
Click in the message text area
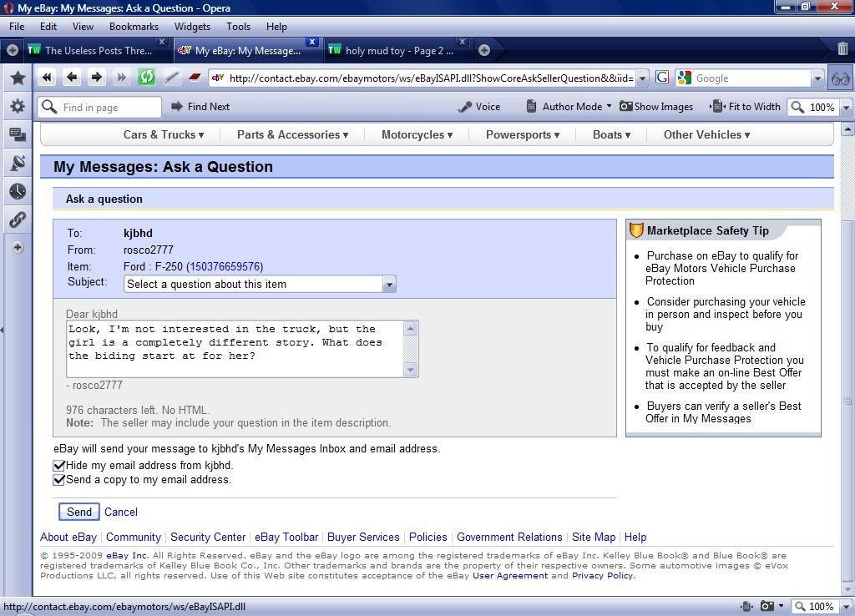click(x=235, y=349)
